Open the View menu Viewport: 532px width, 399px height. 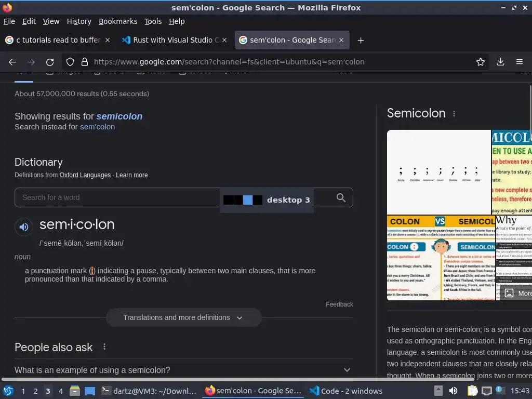(x=51, y=21)
